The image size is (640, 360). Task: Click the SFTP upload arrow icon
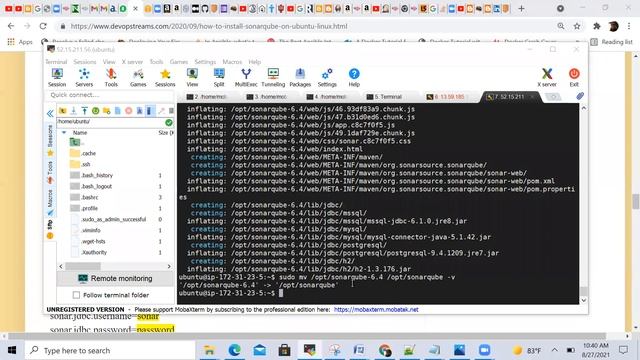84,111
